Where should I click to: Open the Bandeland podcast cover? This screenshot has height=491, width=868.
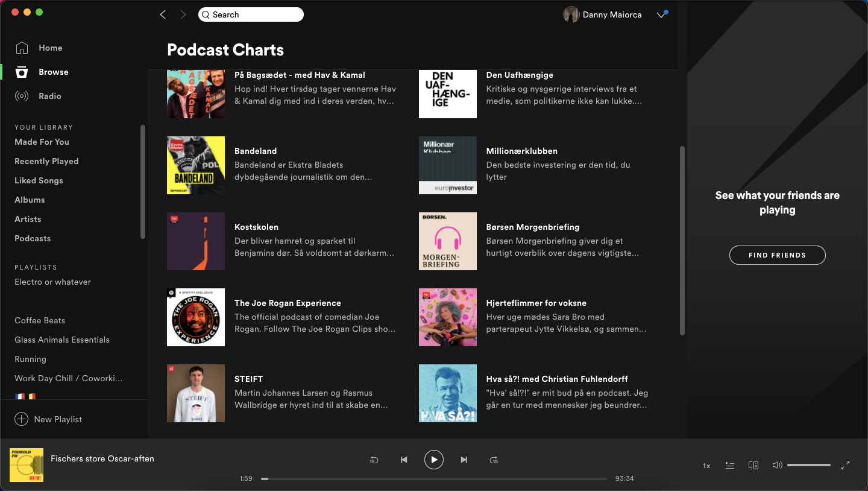(x=196, y=165)
